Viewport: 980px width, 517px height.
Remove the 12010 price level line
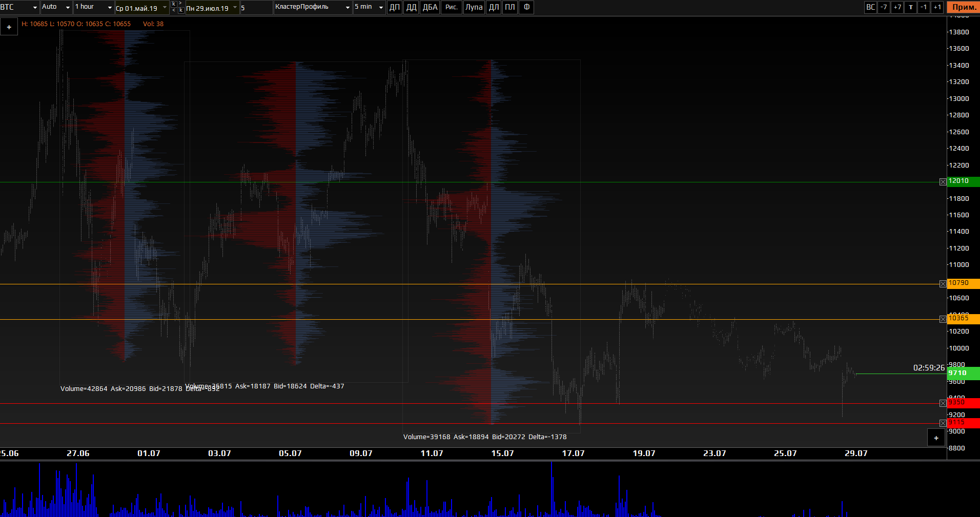[943, 182]
